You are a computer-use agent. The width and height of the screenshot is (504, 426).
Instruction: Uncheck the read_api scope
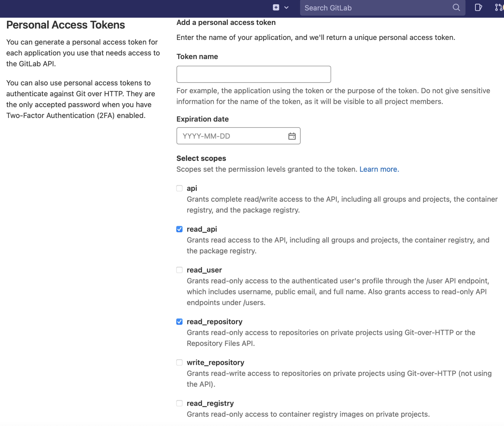179,229
